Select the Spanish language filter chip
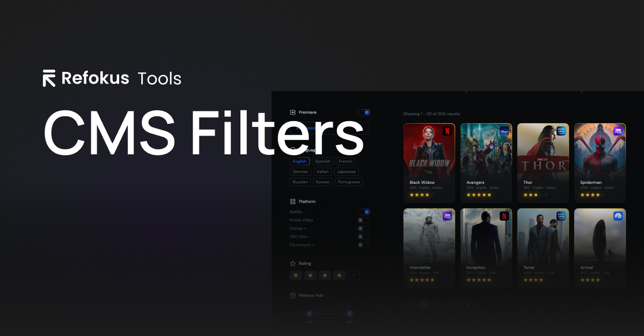The width and height of the screenshot is (644, 336). 323,161
